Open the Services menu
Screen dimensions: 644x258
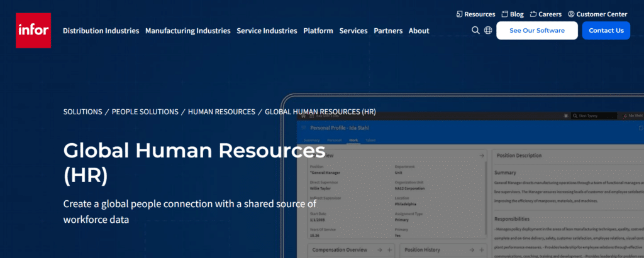coord(353,31)
